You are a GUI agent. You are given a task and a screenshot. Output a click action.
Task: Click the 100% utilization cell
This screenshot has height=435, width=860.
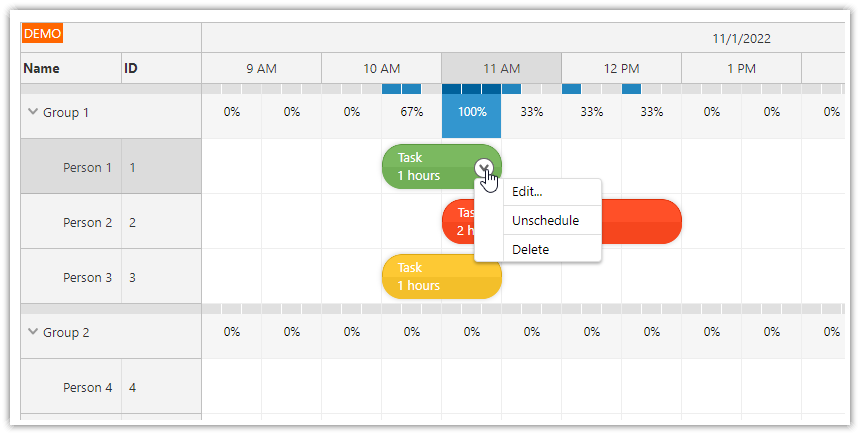(471, 112)
